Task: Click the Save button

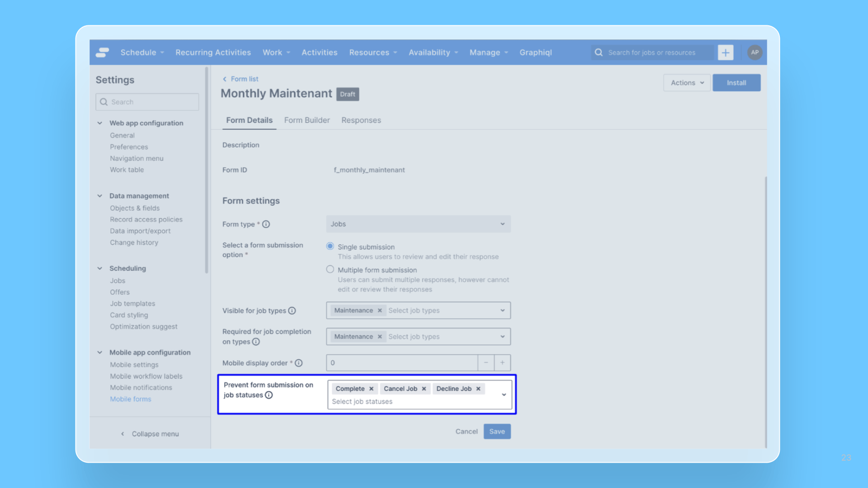Action: (x=497, y=432)
